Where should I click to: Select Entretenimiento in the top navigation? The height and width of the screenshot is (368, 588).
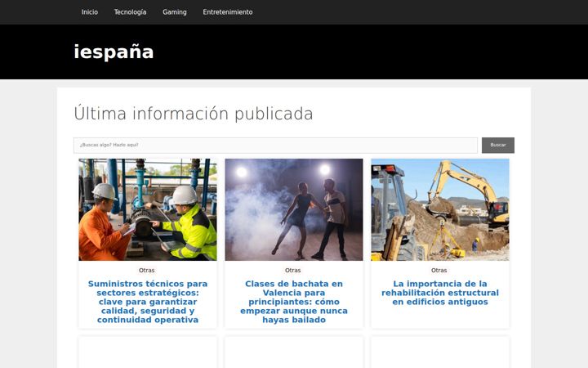(228, 12)
